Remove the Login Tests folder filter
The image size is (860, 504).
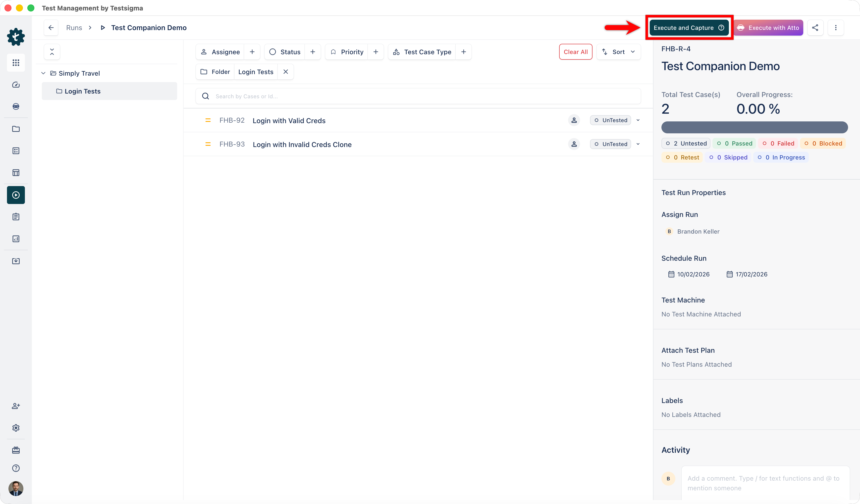pos(286,72)
